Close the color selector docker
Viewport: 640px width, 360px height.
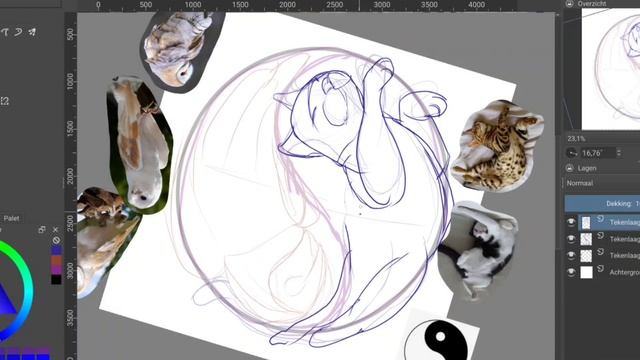pos(56,230)
